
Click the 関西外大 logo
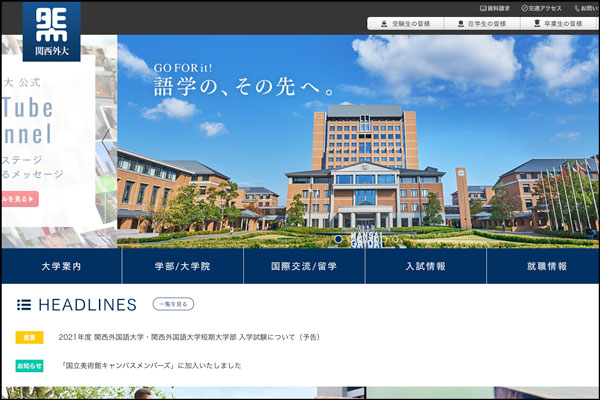[51, 31]
